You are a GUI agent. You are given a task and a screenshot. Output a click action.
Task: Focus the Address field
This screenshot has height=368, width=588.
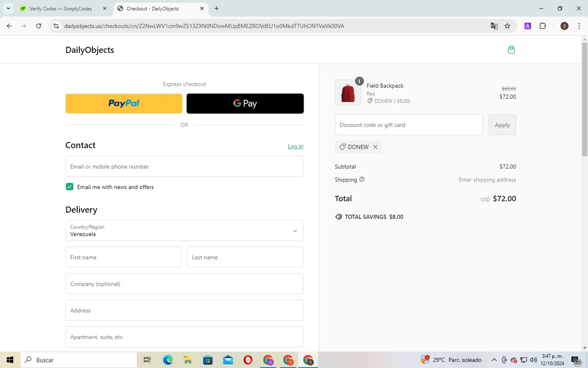click(184, 310)
